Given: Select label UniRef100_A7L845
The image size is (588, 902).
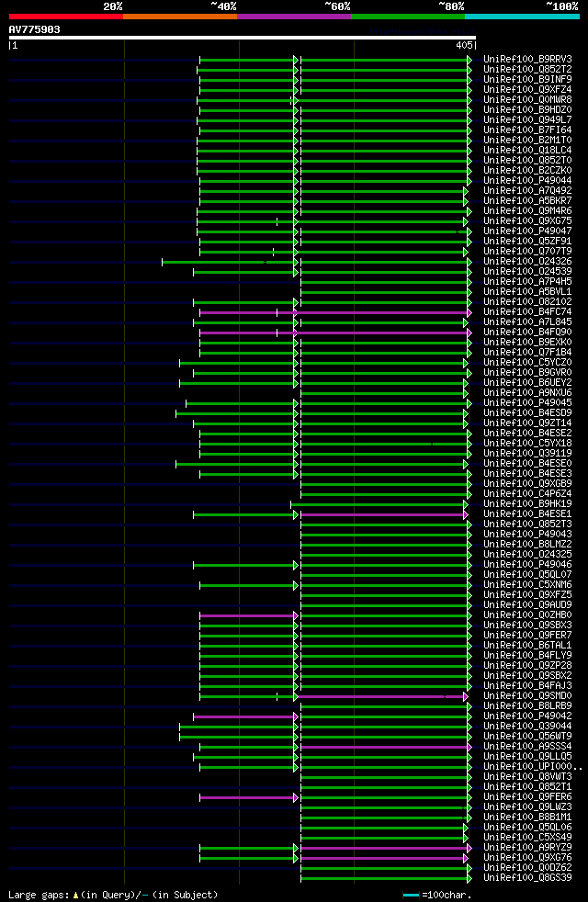Looking at the screenshot, I should pyautogui.click(x=527, y=322).
